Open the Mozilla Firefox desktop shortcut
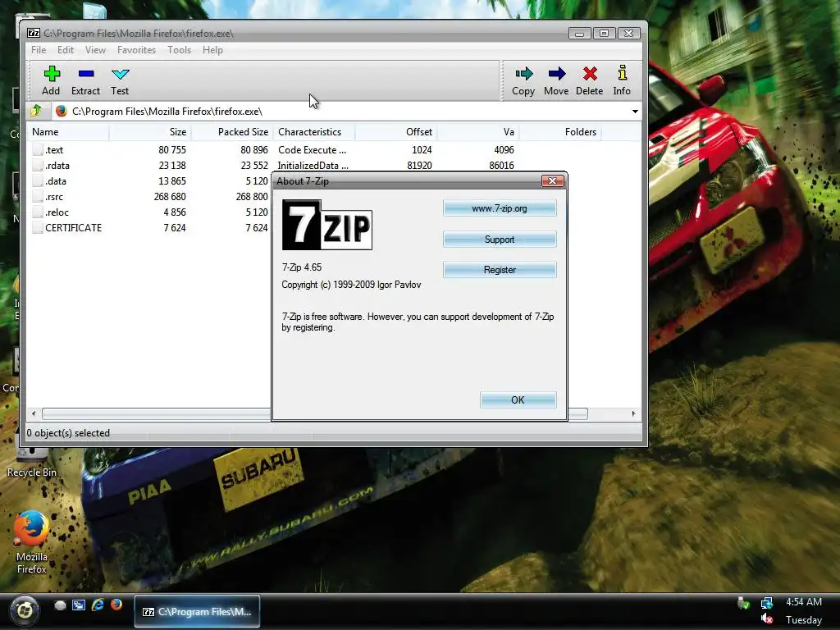The width and height of the screenshot is (840, 630). 31,541
